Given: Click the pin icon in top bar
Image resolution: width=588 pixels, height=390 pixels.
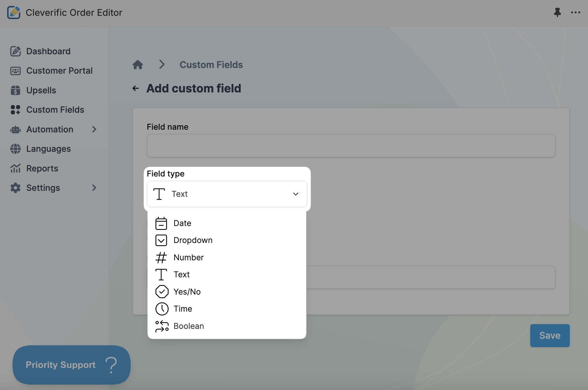Looking at the screenshot, I should point(557,13).
